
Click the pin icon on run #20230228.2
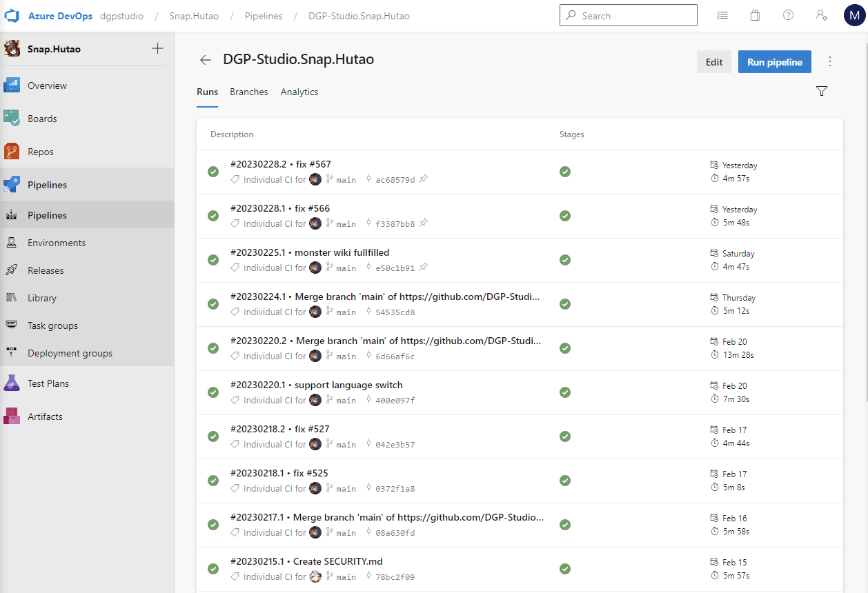tap(424, 179)
